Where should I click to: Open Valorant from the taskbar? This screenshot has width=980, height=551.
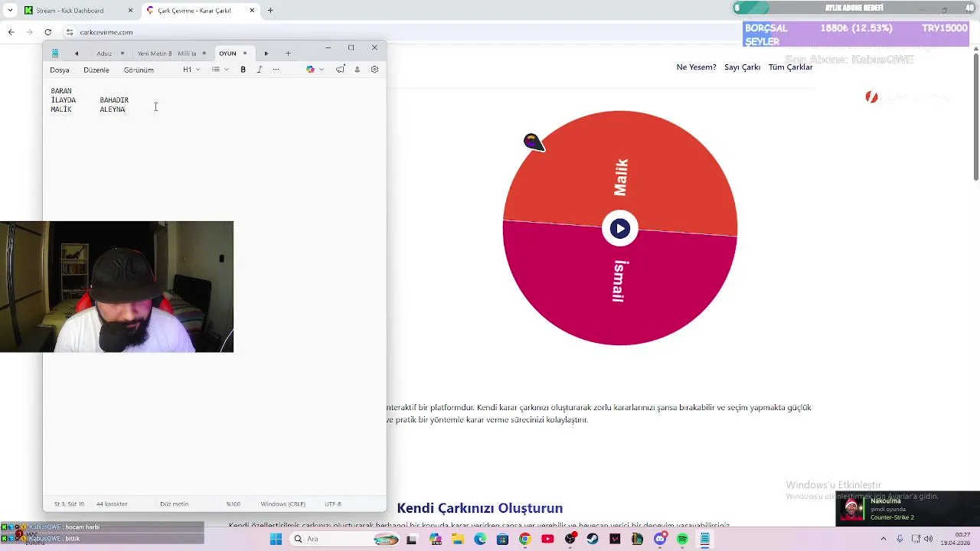615,539
